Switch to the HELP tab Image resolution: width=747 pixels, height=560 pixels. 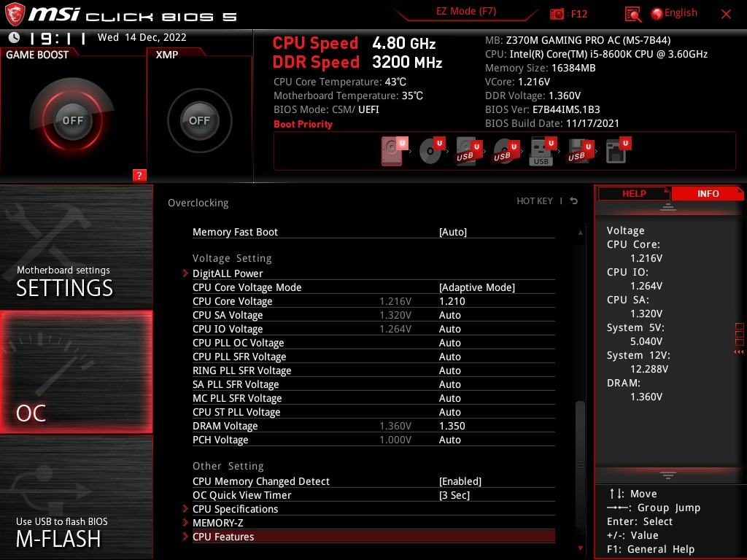click(x=634, y=194)
